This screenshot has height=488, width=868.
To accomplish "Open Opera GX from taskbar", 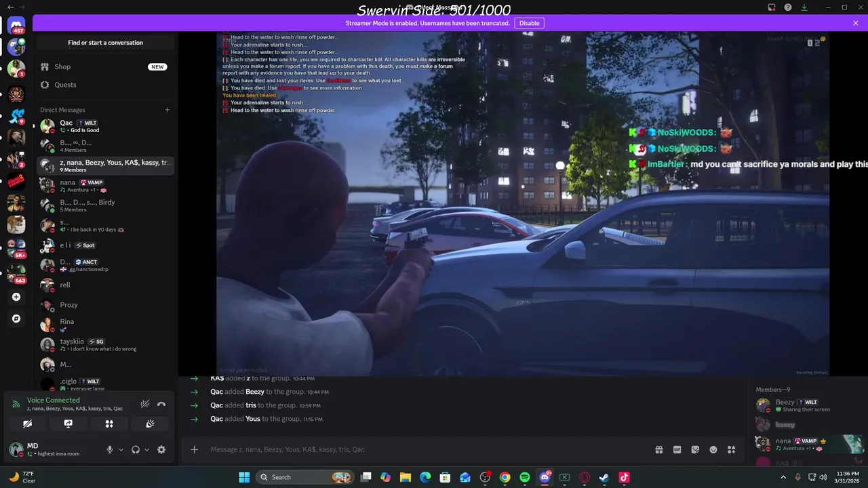I will pos(585,477).
